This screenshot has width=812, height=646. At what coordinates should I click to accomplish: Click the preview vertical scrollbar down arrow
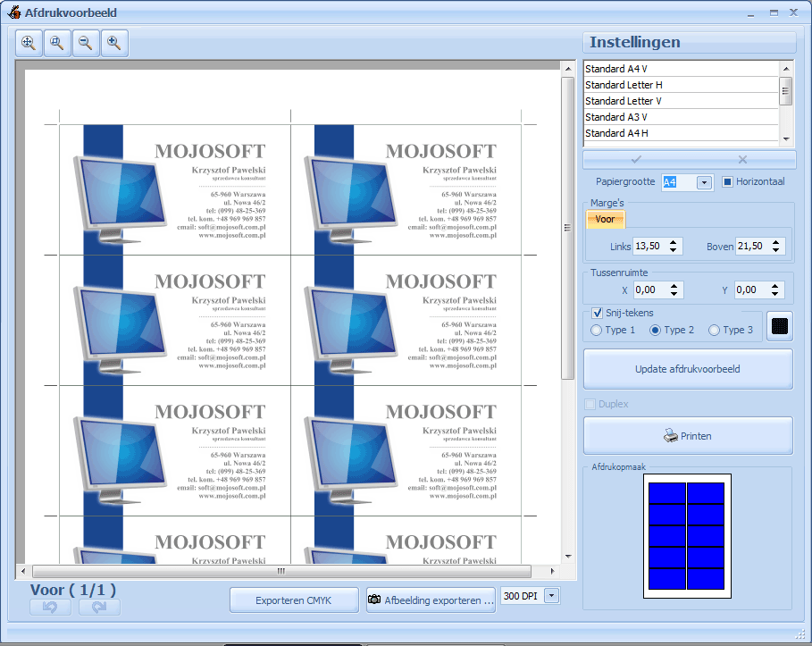[568, 557]
